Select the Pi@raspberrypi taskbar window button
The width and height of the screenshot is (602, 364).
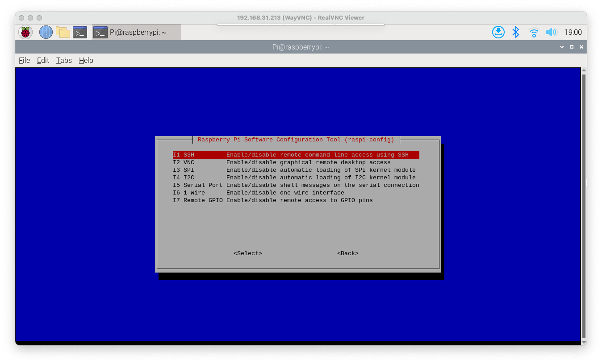coord(137,32)
